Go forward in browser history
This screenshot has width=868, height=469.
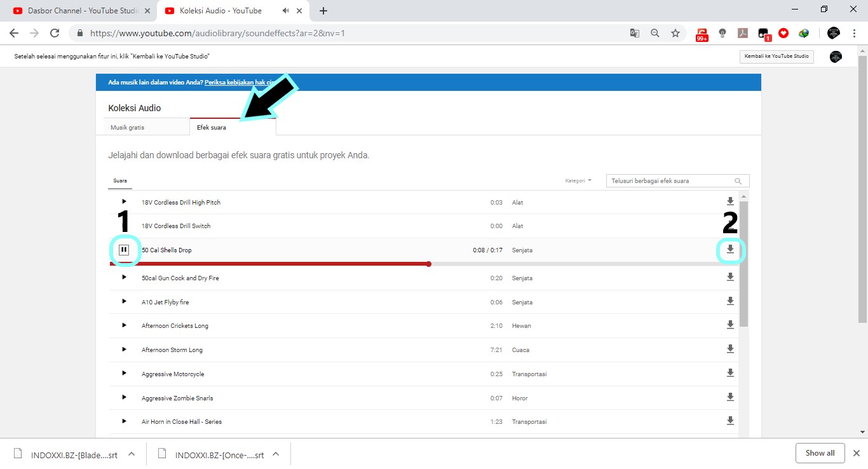pos(34,33)
